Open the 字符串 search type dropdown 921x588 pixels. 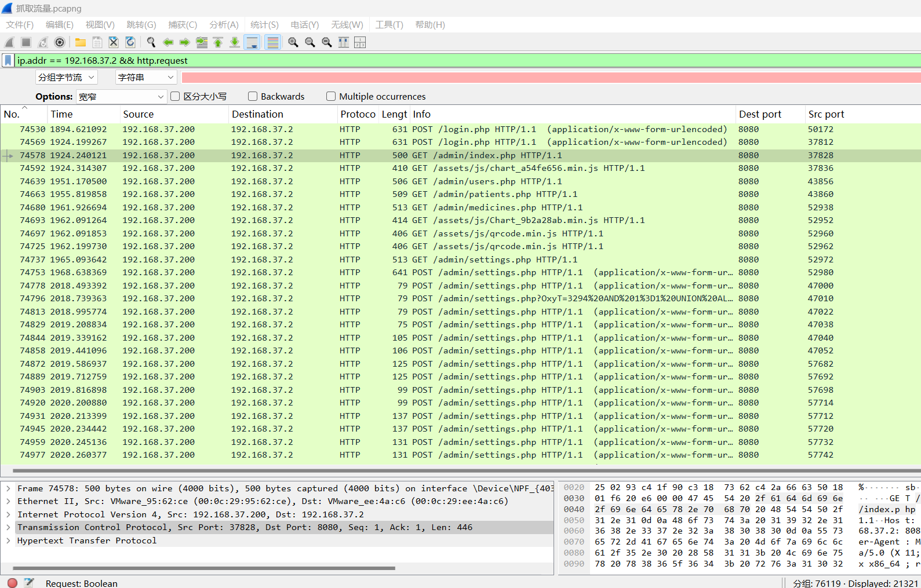coord(145,77)
